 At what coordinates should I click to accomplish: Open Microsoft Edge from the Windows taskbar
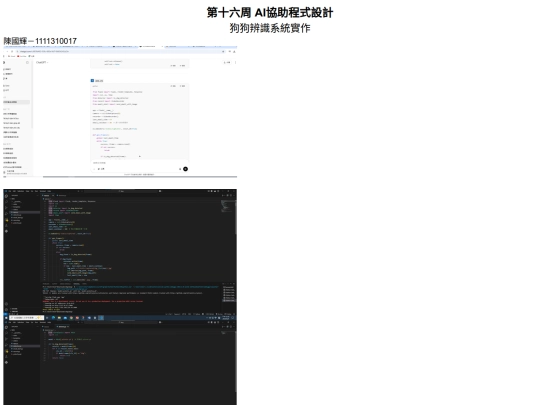pos(53,318)
